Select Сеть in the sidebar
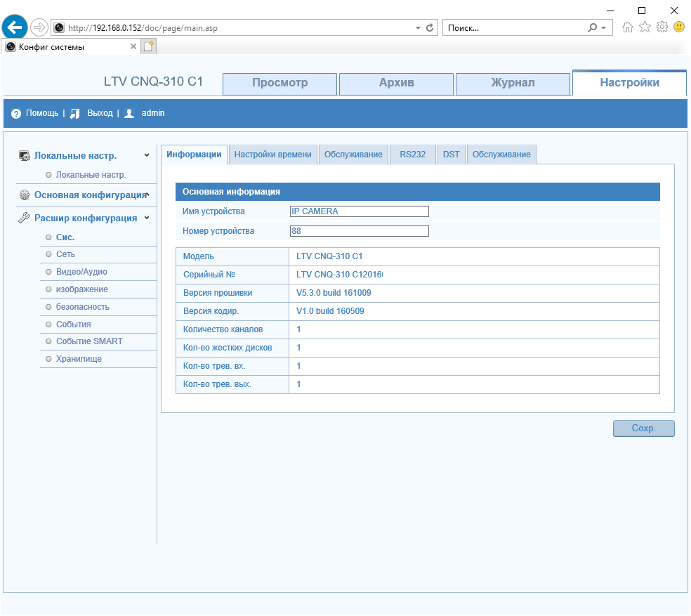The width and height of the screenshot is (691, 616). point(65,254)
